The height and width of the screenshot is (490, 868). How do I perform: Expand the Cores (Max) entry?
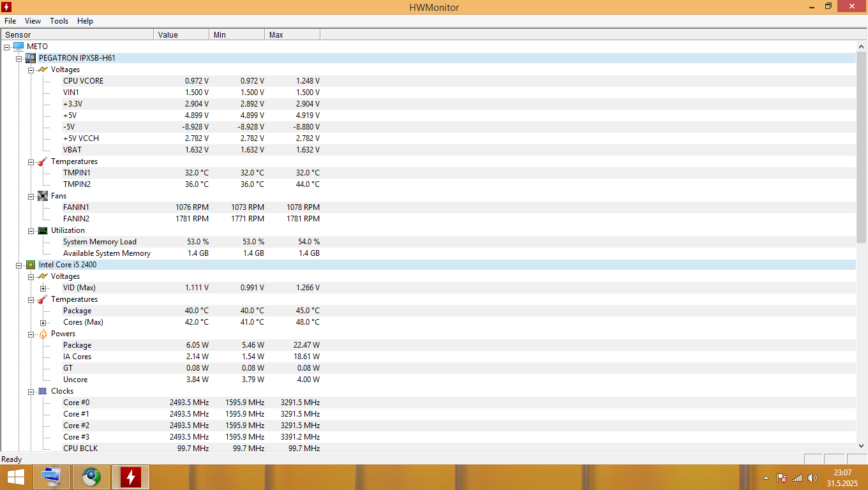coord(43,322)
